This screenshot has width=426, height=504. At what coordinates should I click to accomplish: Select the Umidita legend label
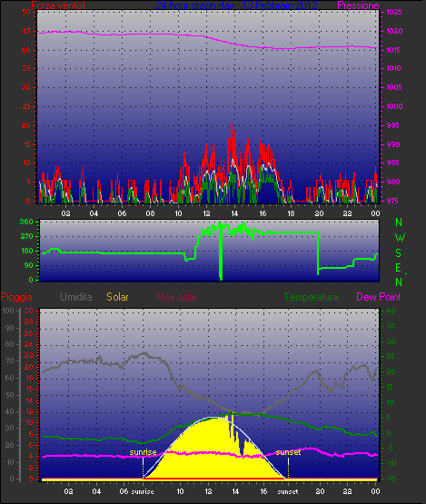click(x=76, y=297)
